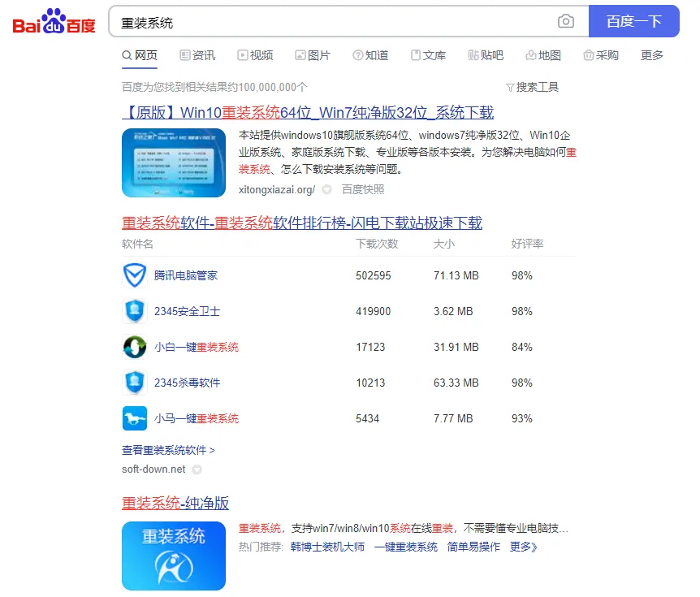
Task: Open the Win10 system download thumbnail
Action: pos(174,163)
